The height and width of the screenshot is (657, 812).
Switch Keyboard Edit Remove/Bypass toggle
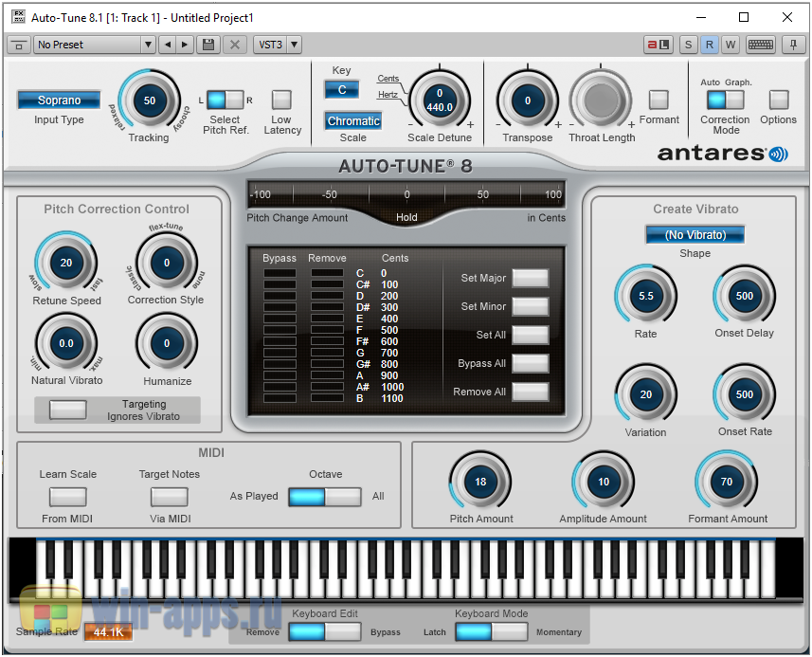pyautogui.click(x=325, y=632)
